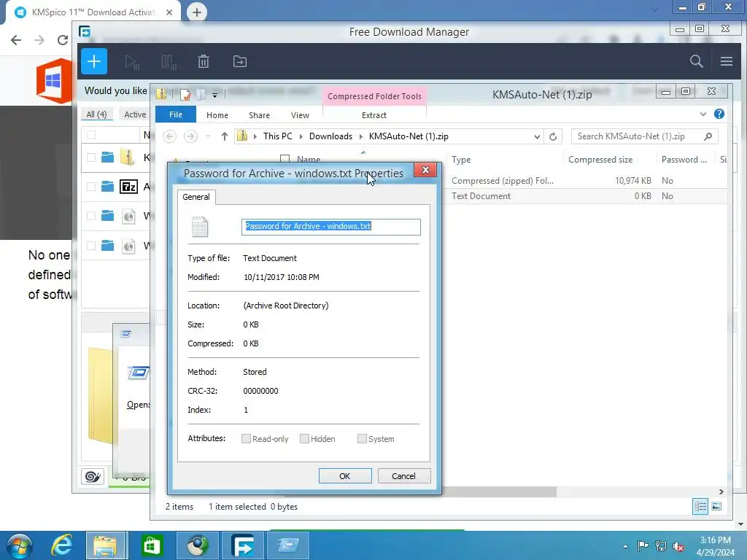The image size is (747, 560).
Task: Tick the checkbox of the 7z download row
Action: [x=91, y=187]
